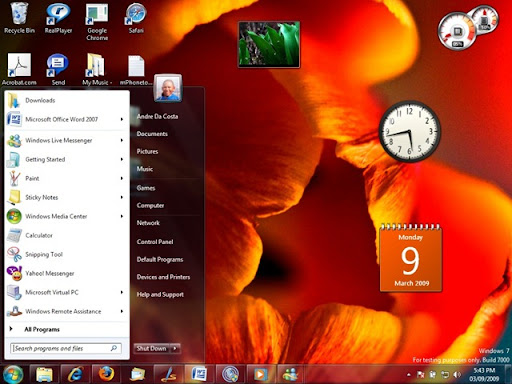Click the calendar gadget showing Monday 9
The width and height of the screenshot is (512, 384).
click(x=411, y=258)
